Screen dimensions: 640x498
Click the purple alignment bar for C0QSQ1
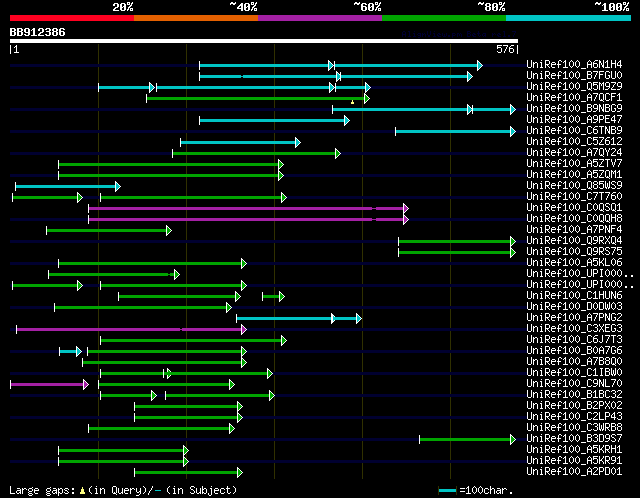pyautogui.click(x=249, y=209)
